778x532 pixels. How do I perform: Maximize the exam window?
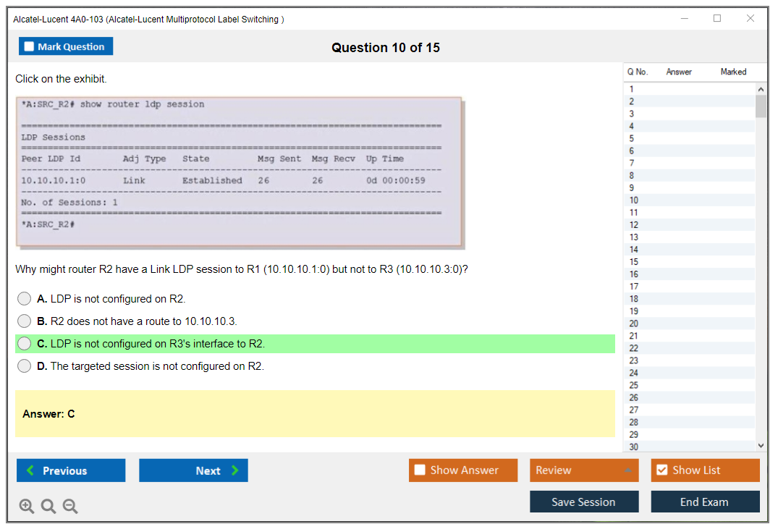point(717,19)
